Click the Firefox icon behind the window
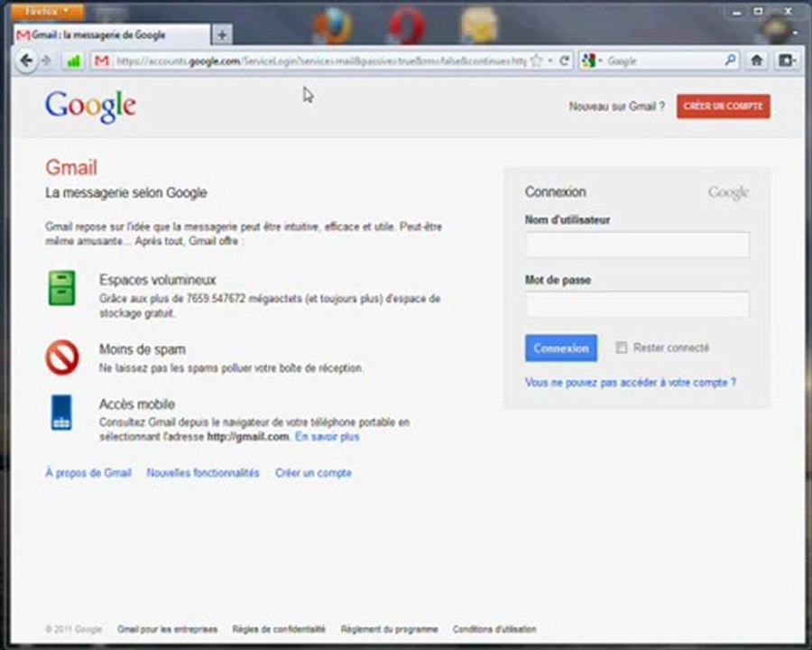The image size is (812, 650). pos(332,25)
